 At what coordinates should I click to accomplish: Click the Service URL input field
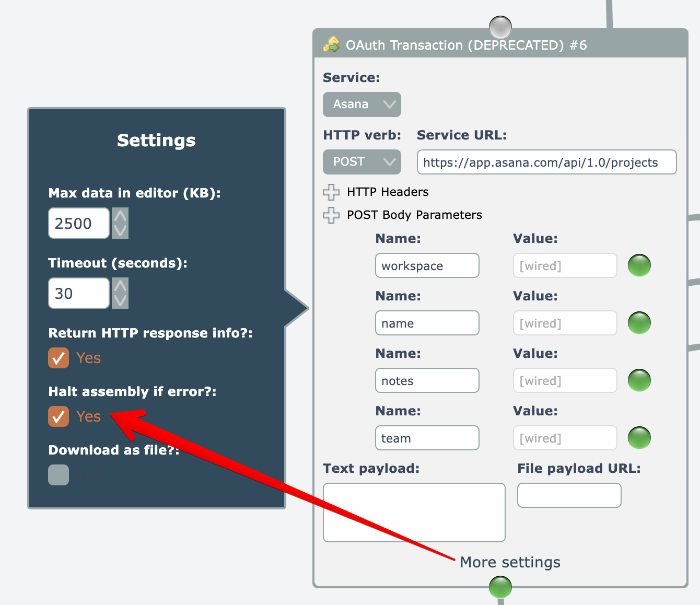pyautogui.click(x=546, y=162)
